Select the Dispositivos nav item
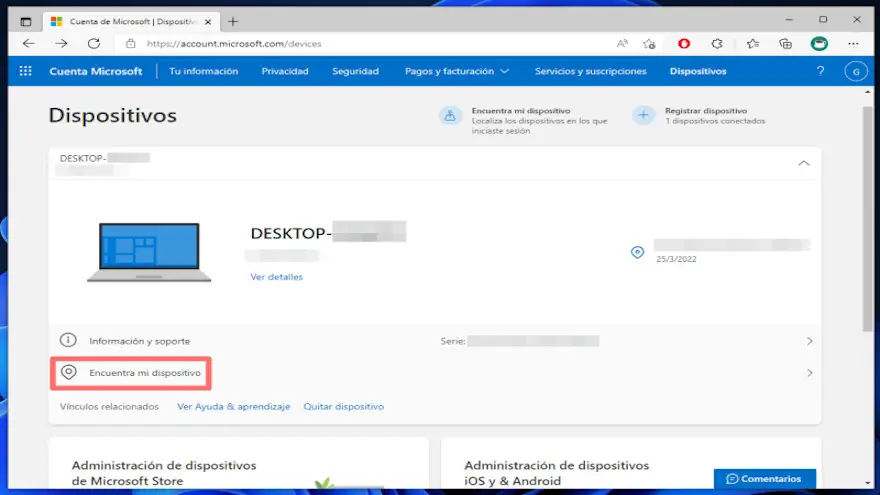 coord(698,71)
